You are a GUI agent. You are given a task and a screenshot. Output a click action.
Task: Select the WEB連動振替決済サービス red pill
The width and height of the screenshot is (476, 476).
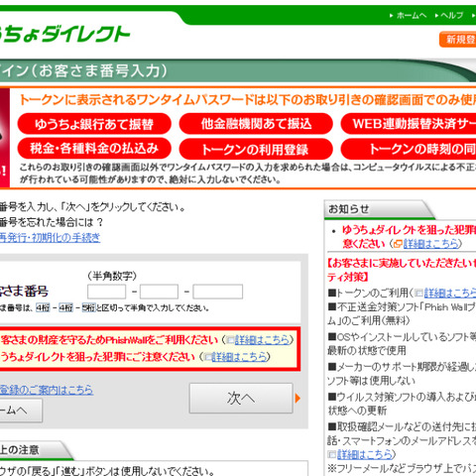pos(409,124)
